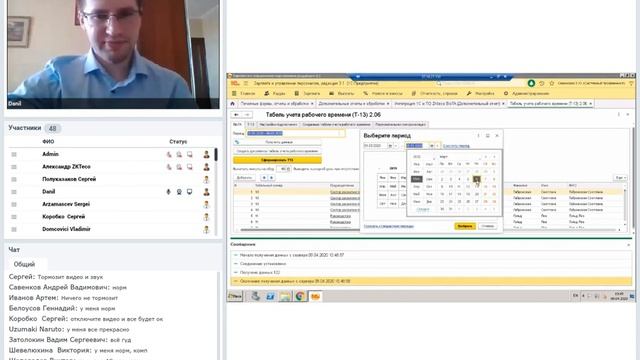Select day 4 in the calendar
The width and height of the screenshot is (640, 360).
pos(459,179)
